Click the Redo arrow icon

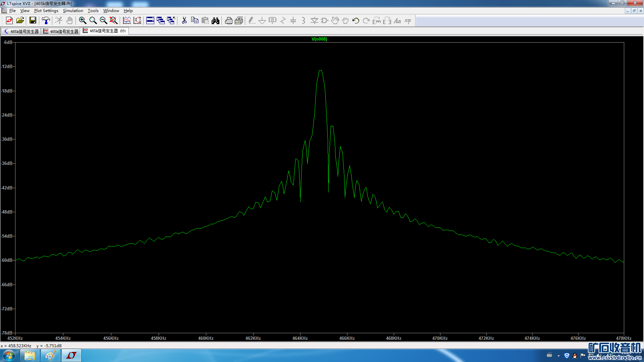(x=366, y=21)
